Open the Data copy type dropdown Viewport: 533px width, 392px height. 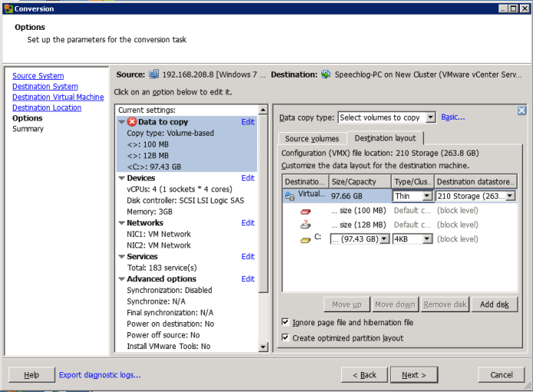click(x=430, y=117)
